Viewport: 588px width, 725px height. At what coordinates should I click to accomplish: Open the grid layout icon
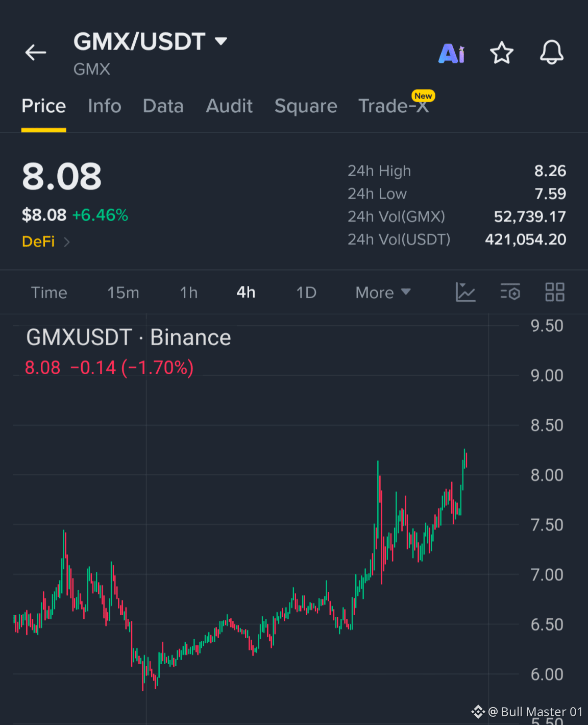(x=555, y=292)
